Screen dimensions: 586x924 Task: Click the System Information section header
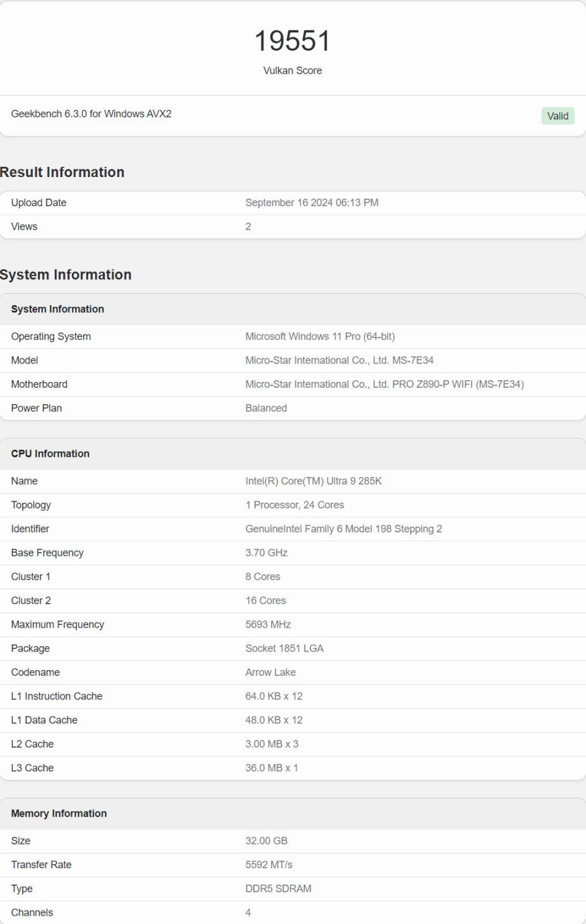[x=66, y=274]
